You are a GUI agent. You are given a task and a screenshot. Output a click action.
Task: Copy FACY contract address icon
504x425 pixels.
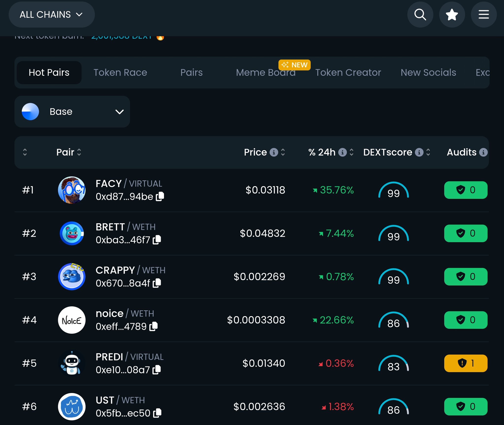pos(160,196)
